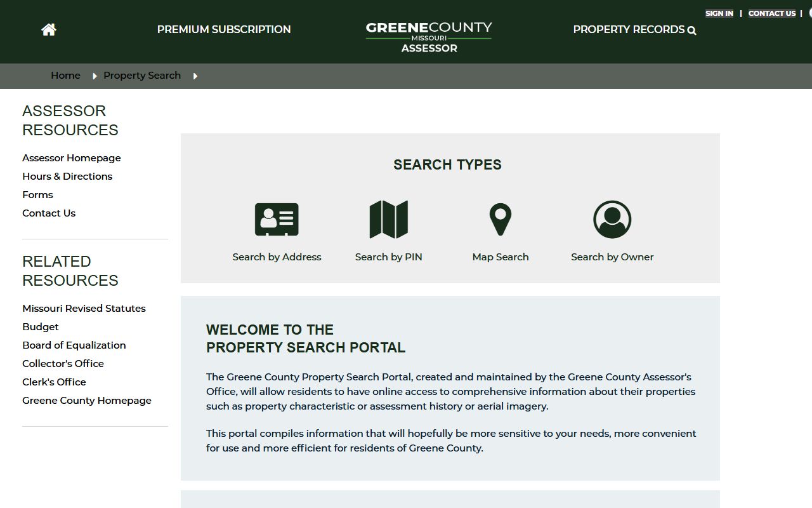Open Hours & Directions
Viewport: 812px width, 508px height.
(67, 177)
